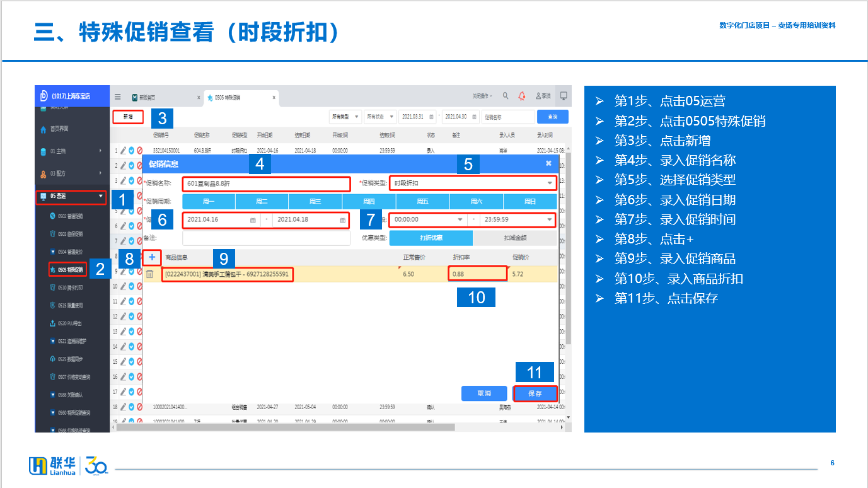Click the pencil edit icon in row 18
This screenshot has height=488, width=868.
[x=124, y=407]
